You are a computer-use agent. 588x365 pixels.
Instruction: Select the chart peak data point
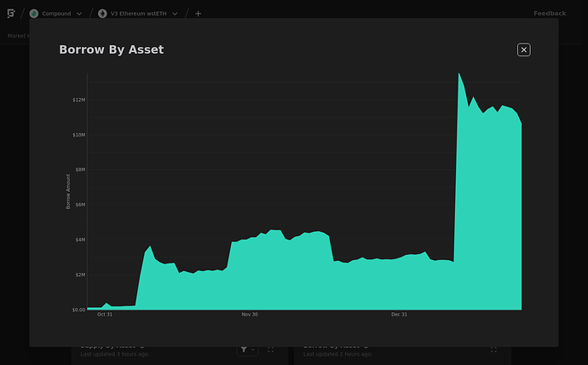click(459, 73)
